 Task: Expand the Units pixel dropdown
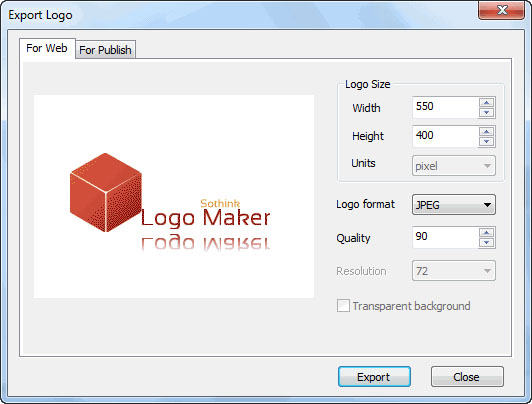[x=454, y=166]
